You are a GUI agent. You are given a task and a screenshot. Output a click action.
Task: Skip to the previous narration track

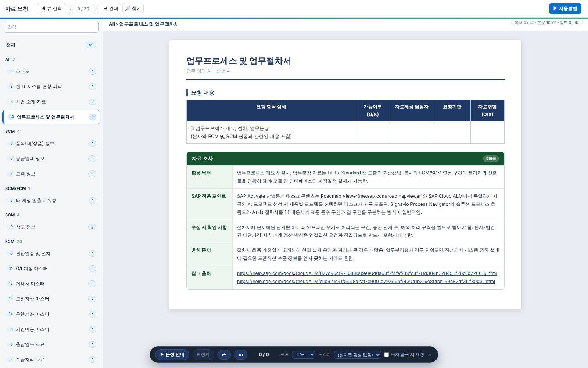(224, 354)
